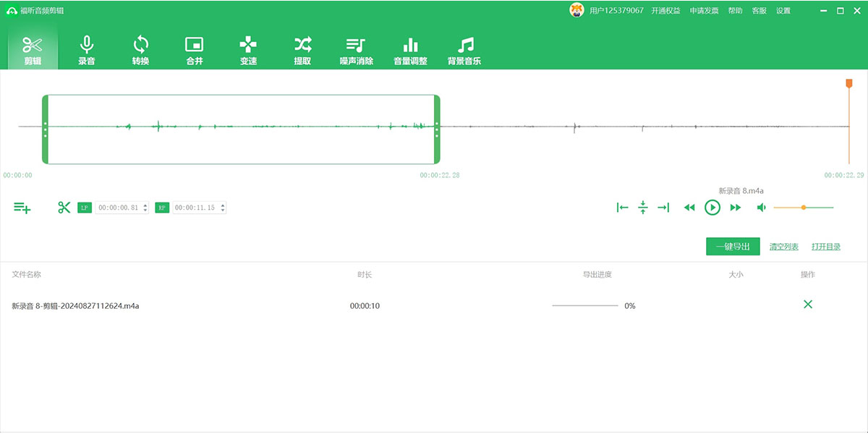868x434 pixels.
Task: Click the fast-forward button
Action: (736, 208)
